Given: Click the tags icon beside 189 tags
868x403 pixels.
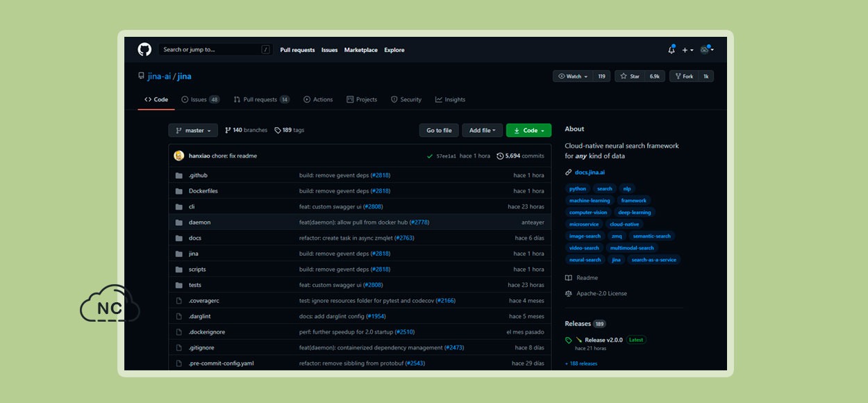Looking at the screenshot, I should click(x=278, y=131).
